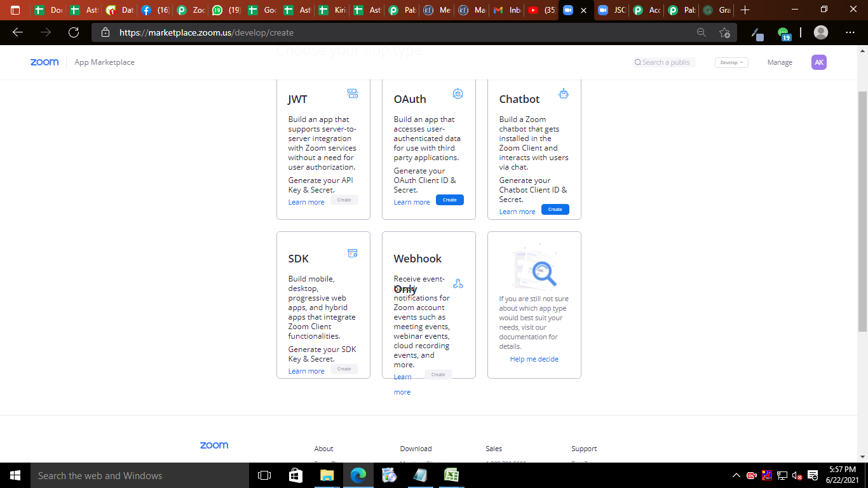This screenshot has height=488, width=868.
Task: Add this page to favorites
Action: click(x=724, y=32)
